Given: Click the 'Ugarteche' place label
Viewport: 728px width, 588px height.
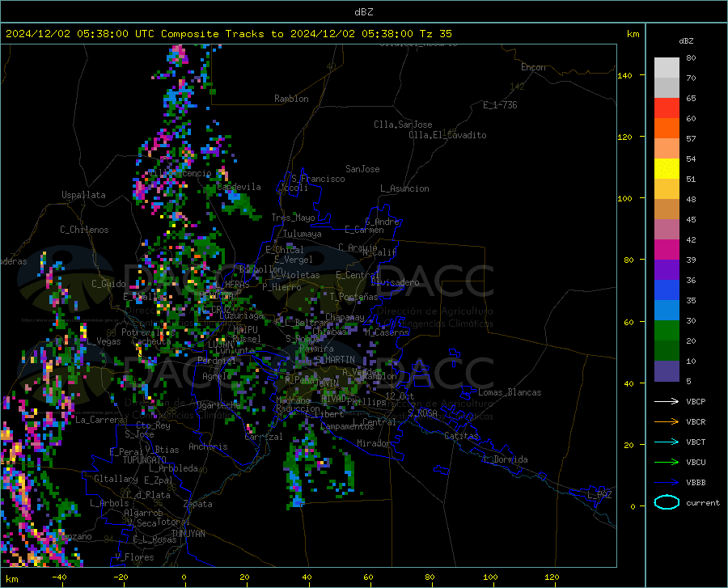Looking at the screenshot, I should [x=218, y=404].
